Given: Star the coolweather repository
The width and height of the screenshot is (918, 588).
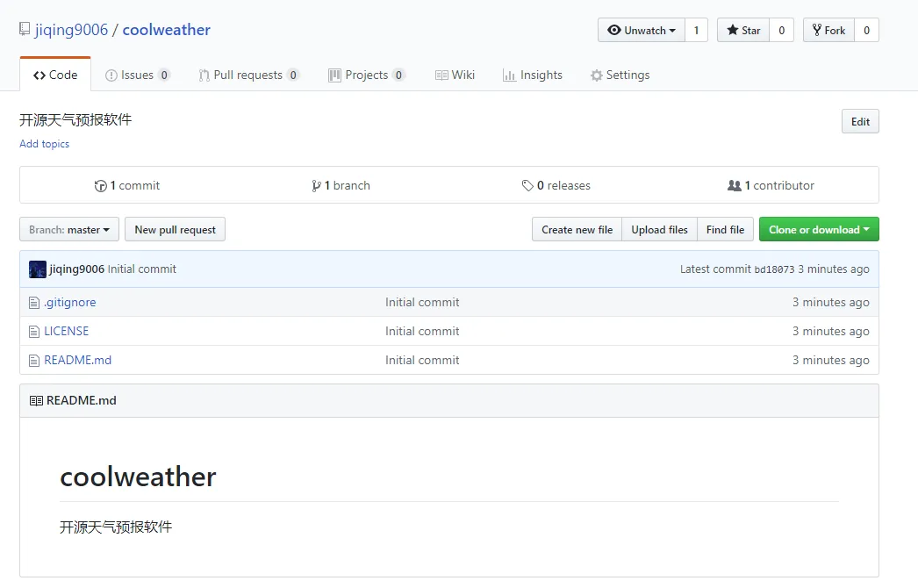Looking at the screenshot, I should [x=743, y=30].
